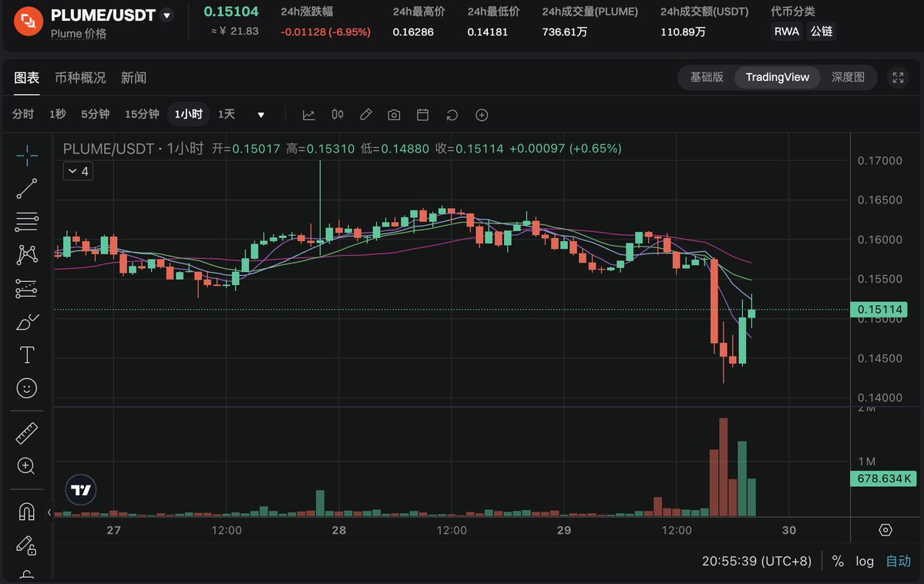This screenshot has height=584, width=924.
Task: Select the crosshair cursor tool
Action: click(x=26, y=156)
